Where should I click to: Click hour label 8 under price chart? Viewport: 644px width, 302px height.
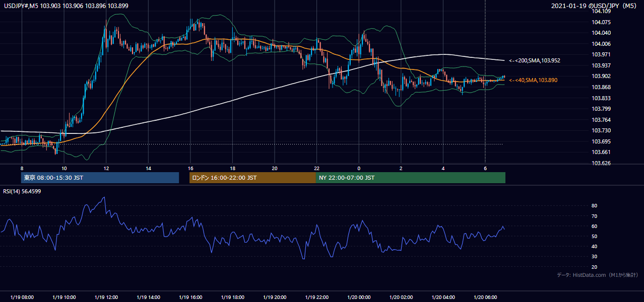pos(22,168)
